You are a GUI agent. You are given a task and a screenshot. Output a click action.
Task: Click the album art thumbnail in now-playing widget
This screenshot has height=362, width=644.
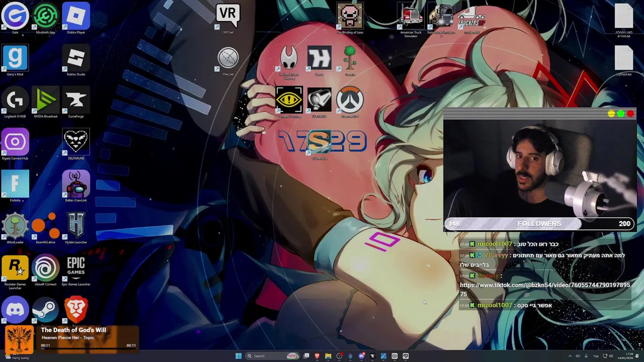click(19, 339)
